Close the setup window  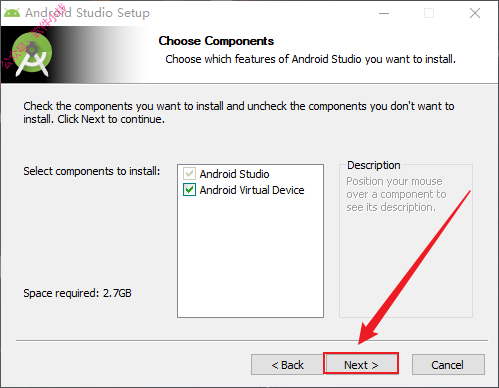click(x=475, y=13)
